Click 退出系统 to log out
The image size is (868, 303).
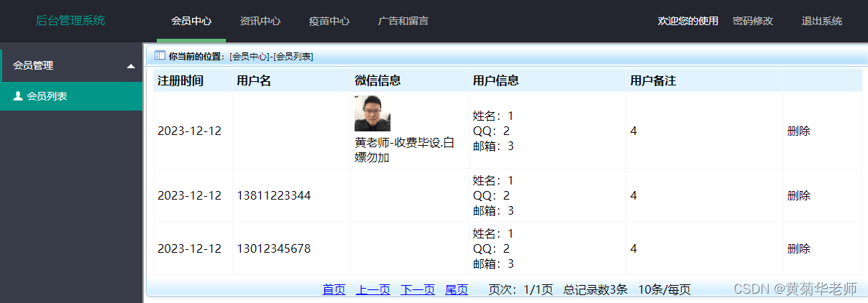pos(822,21)
